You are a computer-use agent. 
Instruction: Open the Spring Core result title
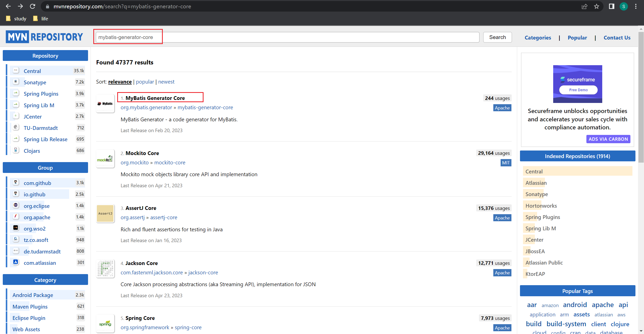click(x=140, y=318)
